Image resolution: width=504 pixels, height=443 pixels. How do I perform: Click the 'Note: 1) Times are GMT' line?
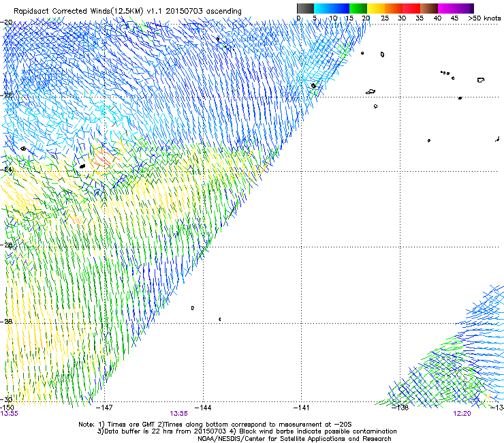pos(215,425)
